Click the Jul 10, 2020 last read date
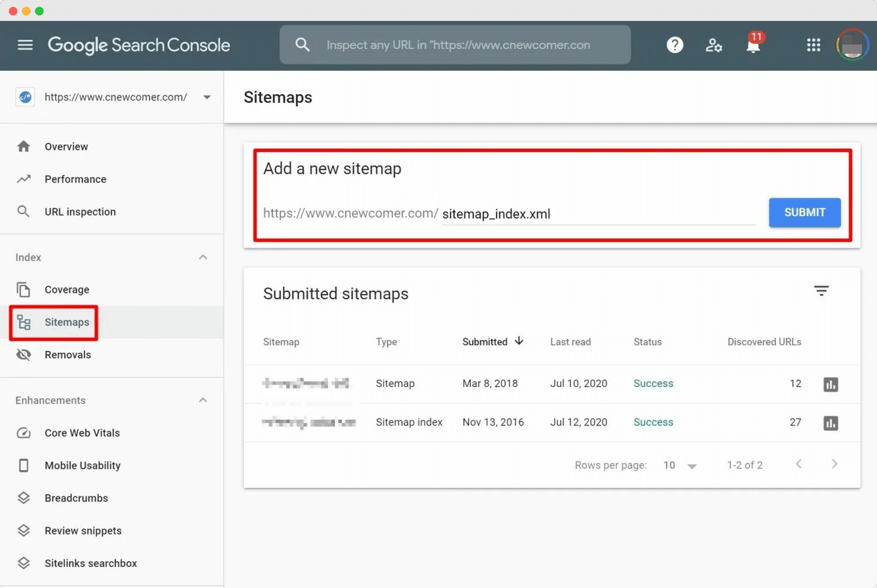This screenshot has width=877, height=588. [578, 384]
